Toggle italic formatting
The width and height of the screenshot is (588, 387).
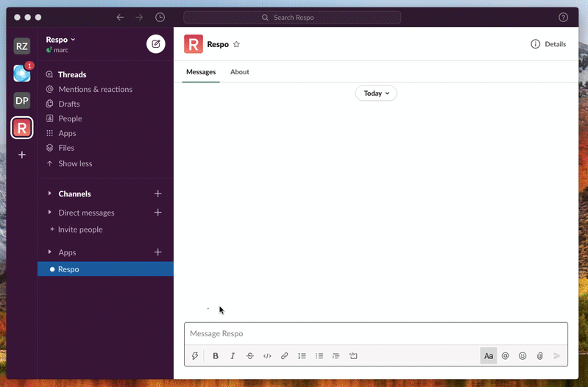[x=233, y=356]
